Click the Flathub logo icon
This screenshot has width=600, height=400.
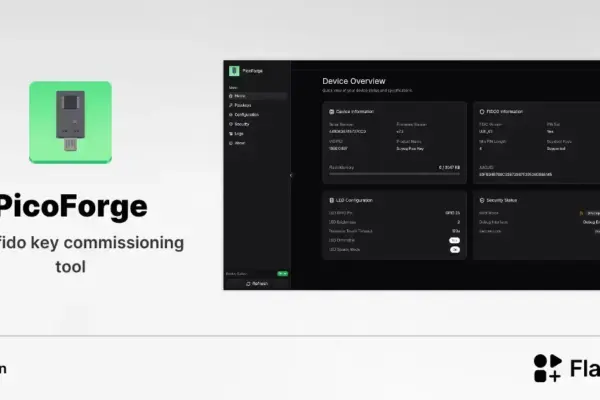coord(548,368)
